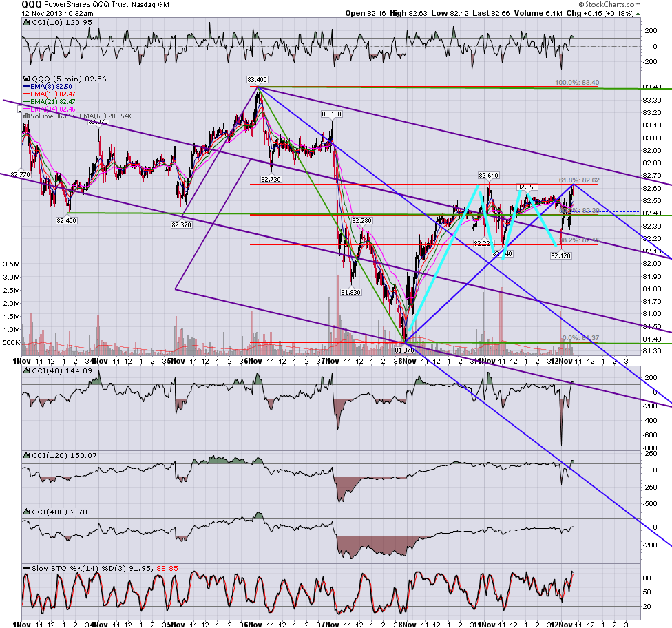The image size is (672, 628).
Task: Click the '83.400' peak price label
Action: click(x=257, y=80)
